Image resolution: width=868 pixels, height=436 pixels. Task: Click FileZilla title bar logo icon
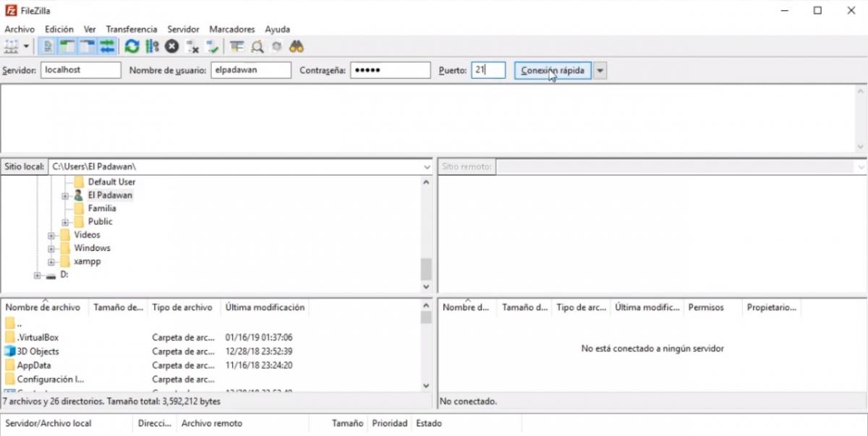click(x=11, y=10)
